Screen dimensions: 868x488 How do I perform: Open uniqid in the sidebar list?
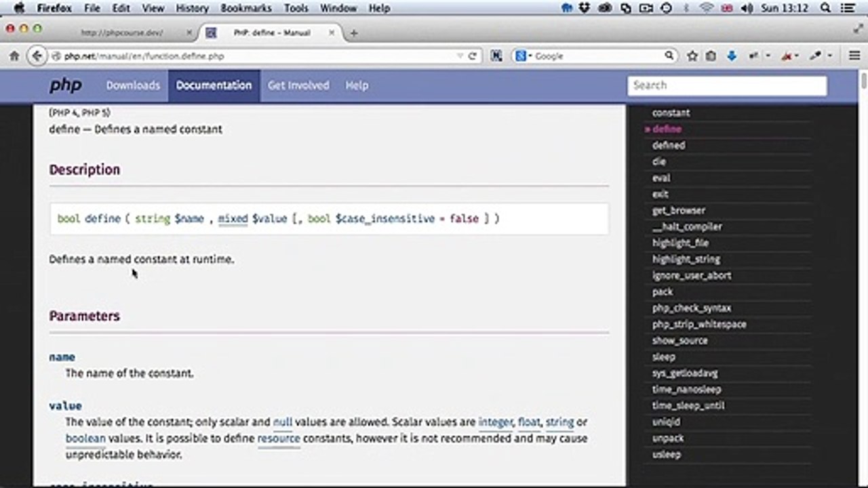point(666,422)
